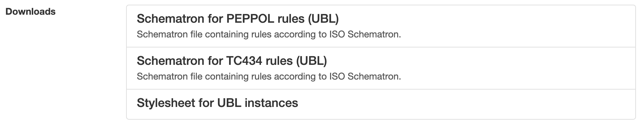
Task: Click empty area of Stylesheet list row
Action: (470, 104)
